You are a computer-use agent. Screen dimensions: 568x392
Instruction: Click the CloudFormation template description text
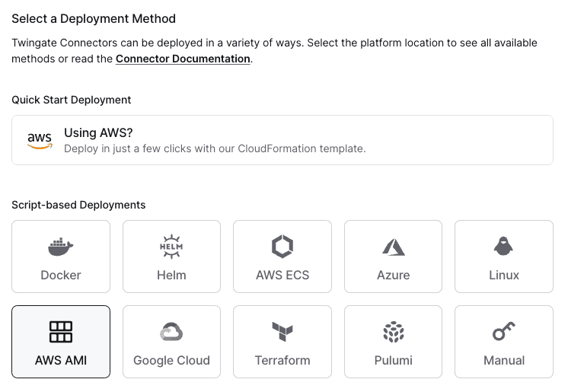click(215, 148)
